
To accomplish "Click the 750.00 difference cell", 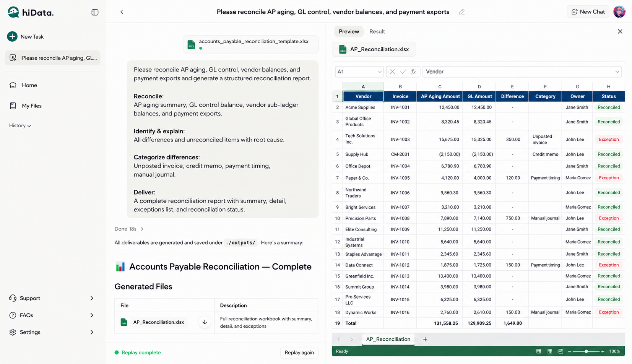I will 512,218.
